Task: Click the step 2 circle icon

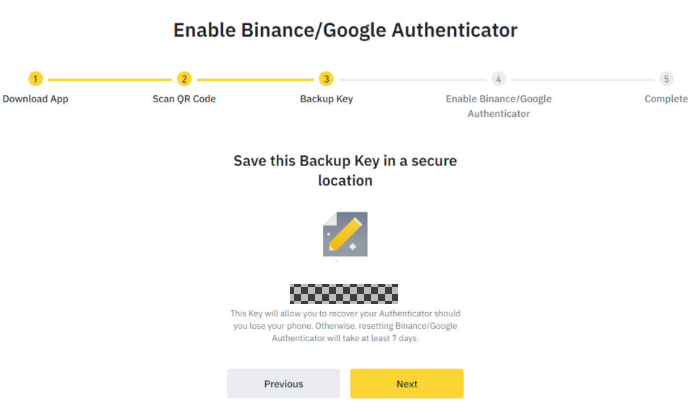Action: (184, 79)
